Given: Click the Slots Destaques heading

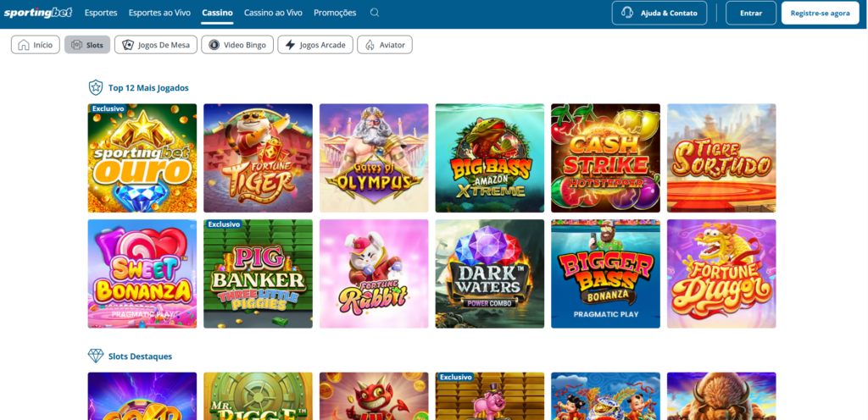Looking at the screenshot, I should [x=140, y=356].
